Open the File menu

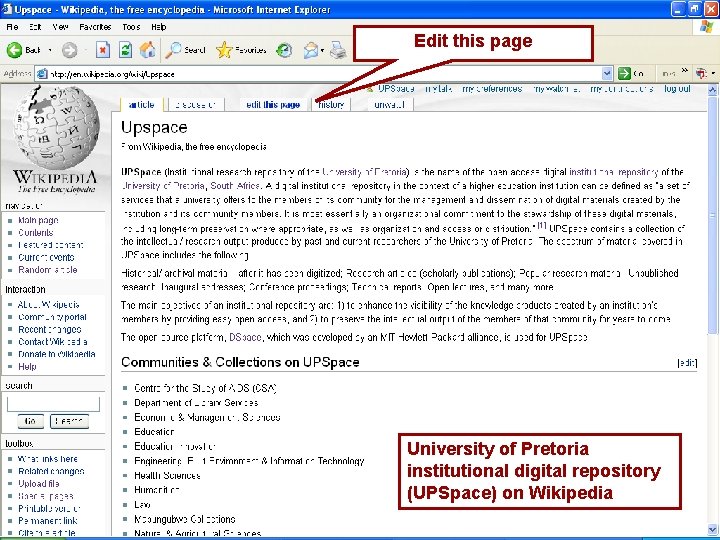[12, 27]
